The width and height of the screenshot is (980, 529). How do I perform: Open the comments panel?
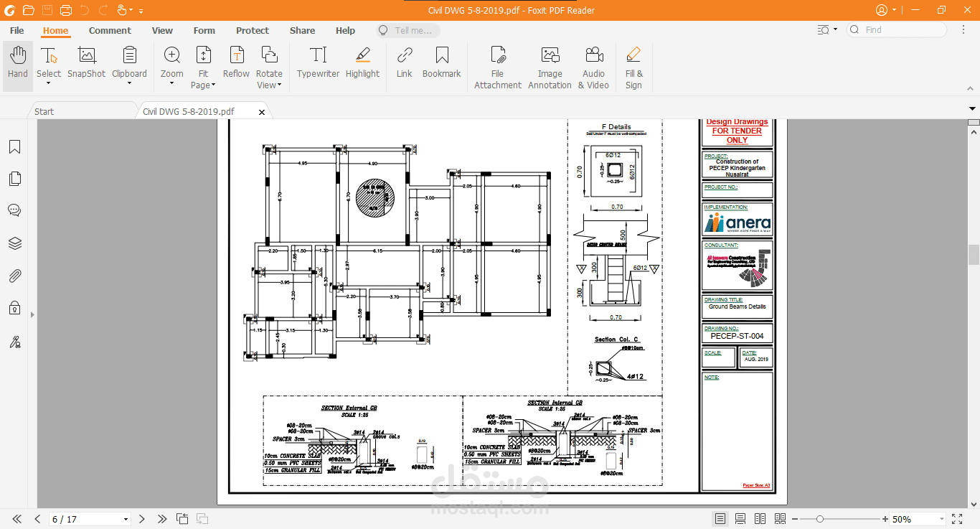point(14,210)
